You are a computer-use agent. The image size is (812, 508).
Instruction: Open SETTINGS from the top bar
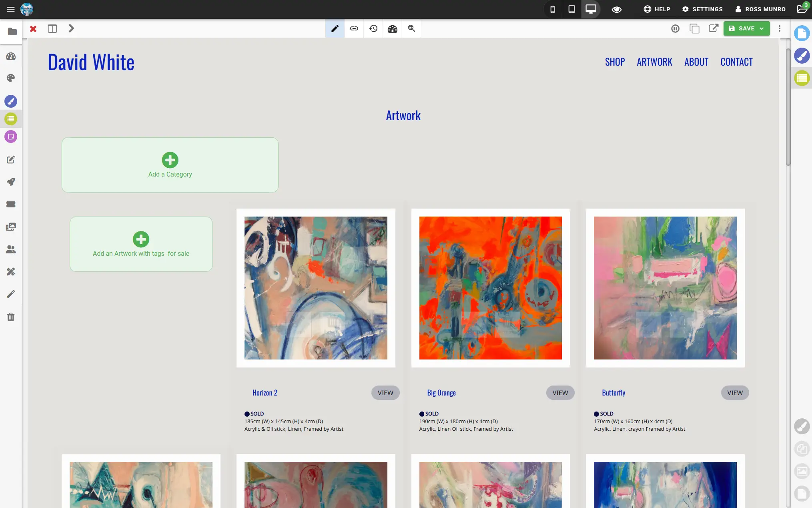coord(702,9)
